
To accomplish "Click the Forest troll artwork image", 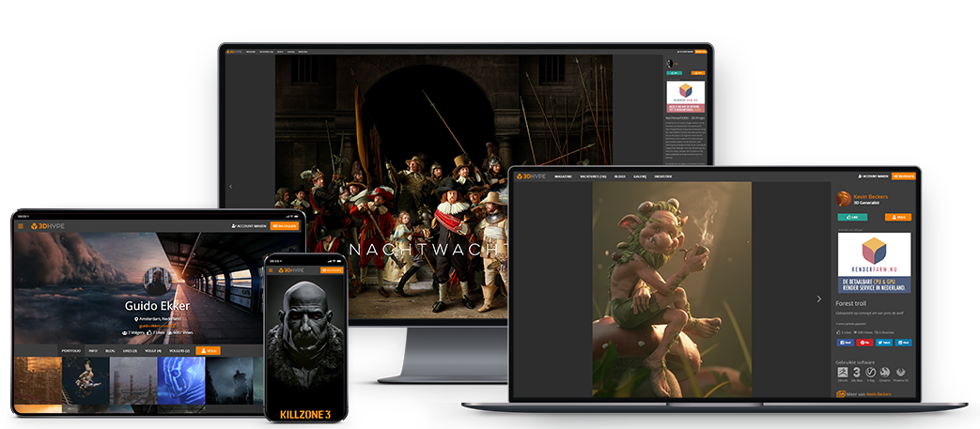I will (x=672, y=289).
